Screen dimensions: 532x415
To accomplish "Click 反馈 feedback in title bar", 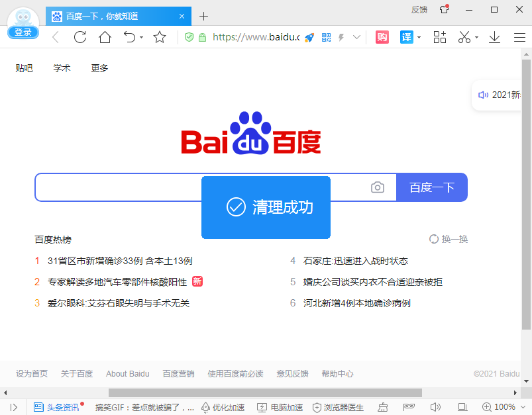I will (419, 9).
